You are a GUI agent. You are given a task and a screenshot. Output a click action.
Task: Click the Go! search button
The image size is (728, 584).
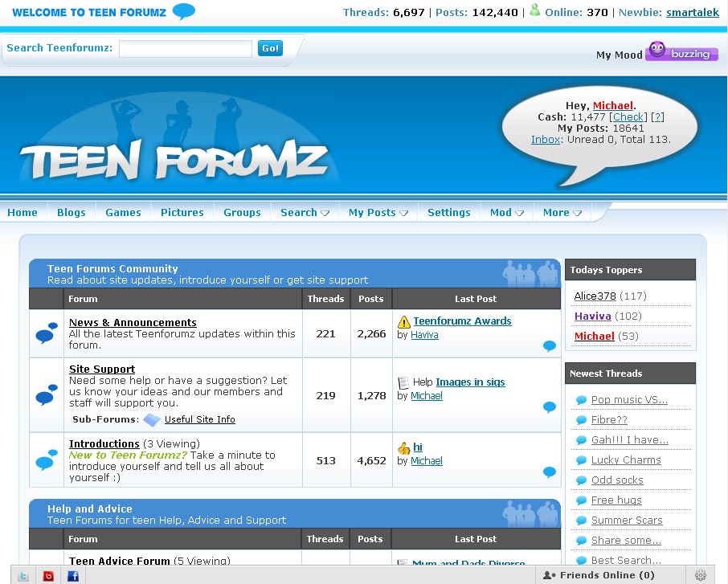coord(270,48)
